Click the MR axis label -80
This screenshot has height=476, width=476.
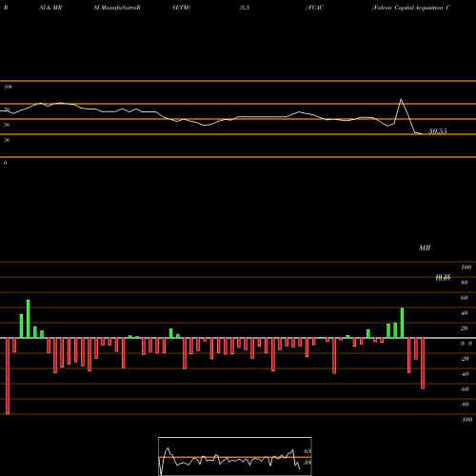coord(465,405)
